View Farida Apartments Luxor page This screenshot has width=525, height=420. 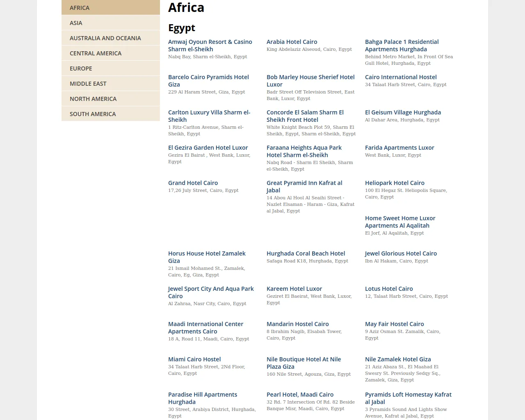[399, 148]
